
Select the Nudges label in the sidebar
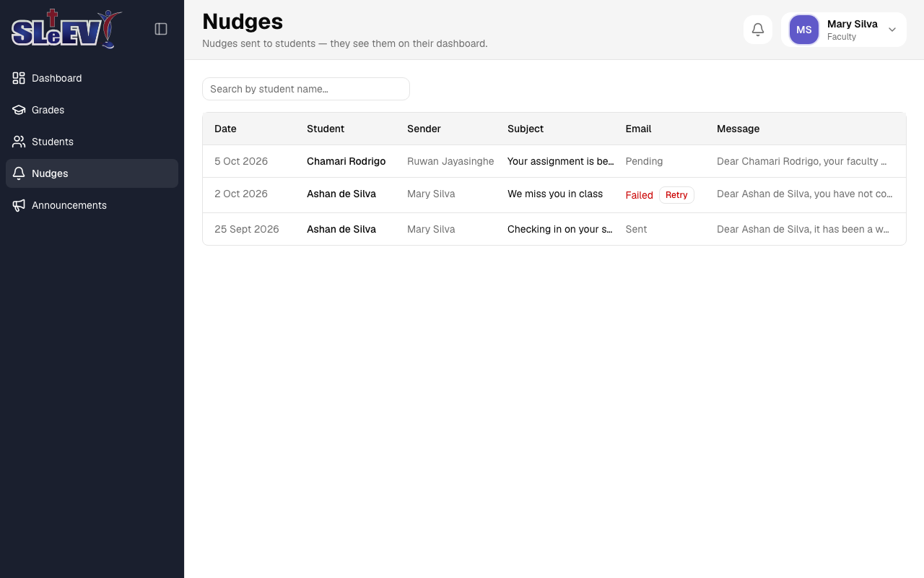point(50,173)
